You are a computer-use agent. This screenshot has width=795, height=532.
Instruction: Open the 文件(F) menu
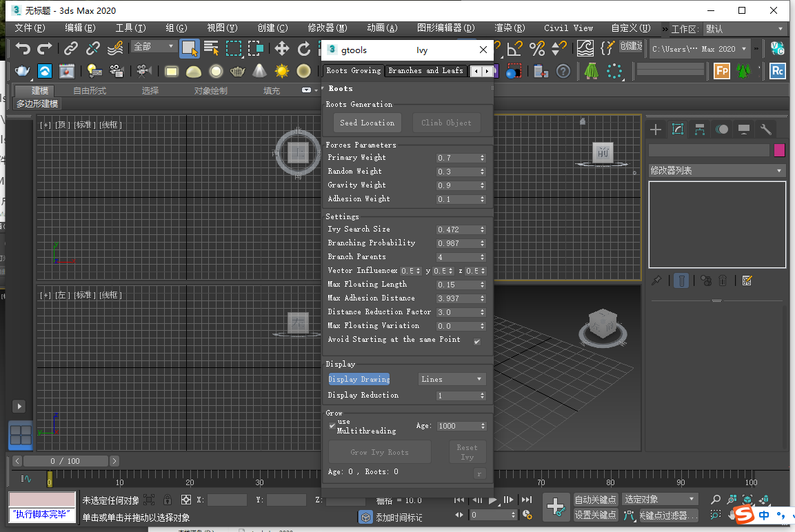[30, 28]
